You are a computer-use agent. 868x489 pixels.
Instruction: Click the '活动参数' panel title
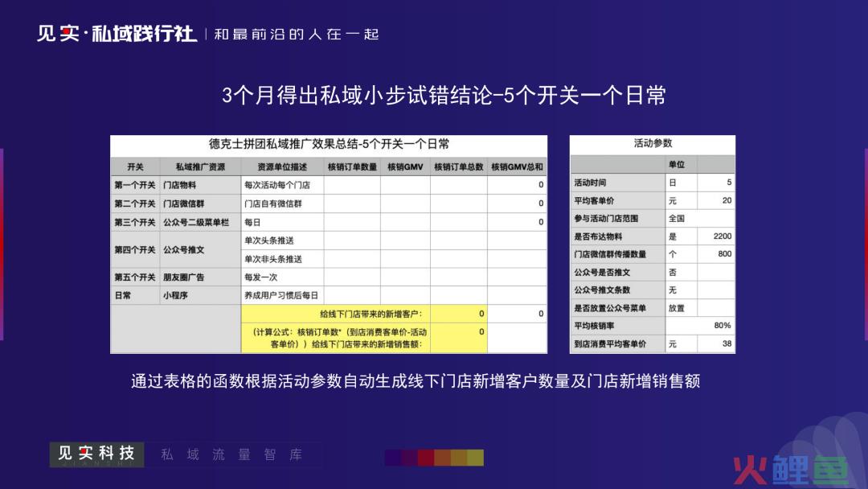point(653,143)
